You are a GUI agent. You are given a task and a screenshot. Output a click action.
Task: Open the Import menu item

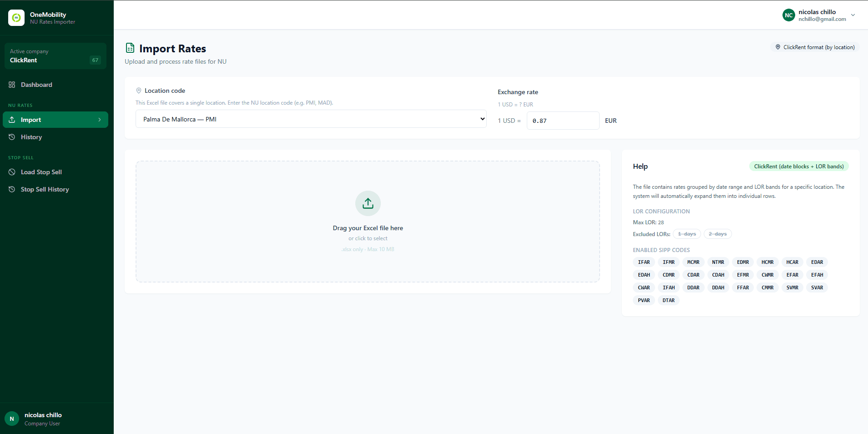tap(56, 120)
